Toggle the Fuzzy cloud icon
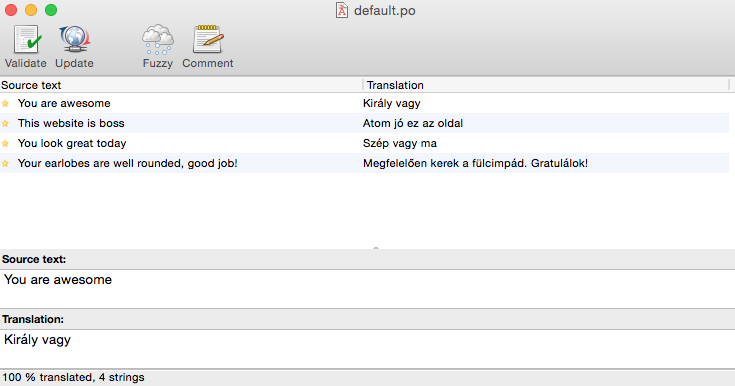 tap(158, 39)
